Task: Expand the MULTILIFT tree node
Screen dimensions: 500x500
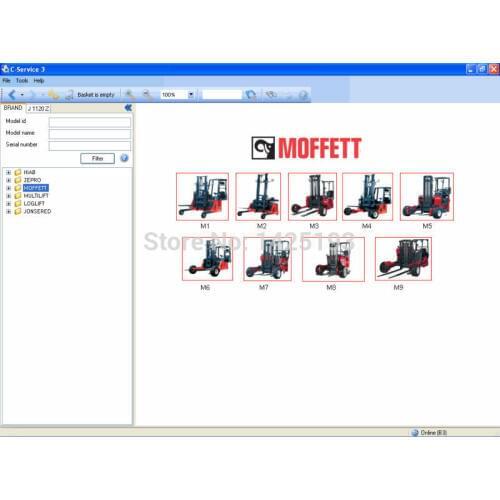Action: coord(9,196)
